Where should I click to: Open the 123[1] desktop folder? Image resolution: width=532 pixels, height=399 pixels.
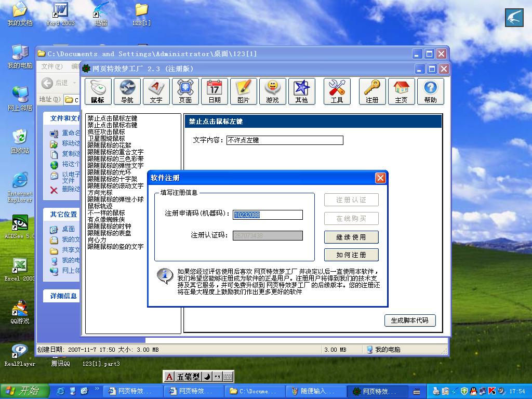click(141, 14)
